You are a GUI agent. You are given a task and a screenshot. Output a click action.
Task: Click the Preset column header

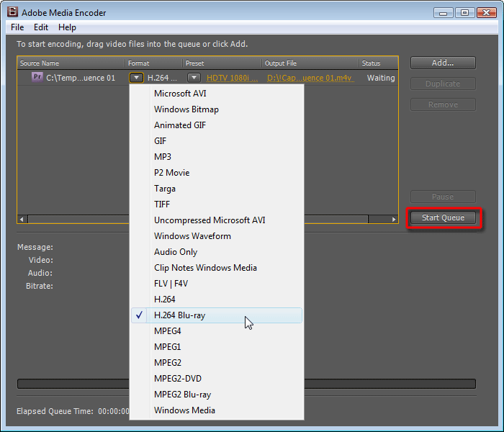[x=222, y=63]
